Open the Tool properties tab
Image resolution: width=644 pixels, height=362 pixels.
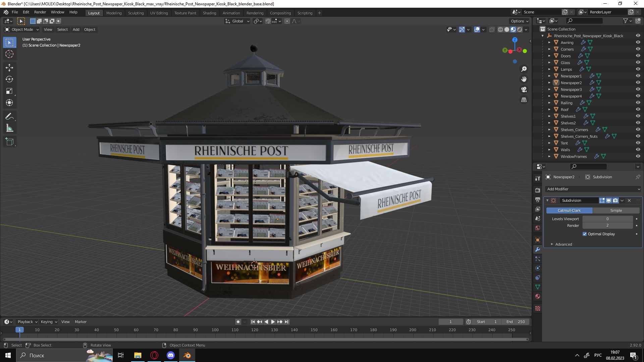[x=538, y=178]
